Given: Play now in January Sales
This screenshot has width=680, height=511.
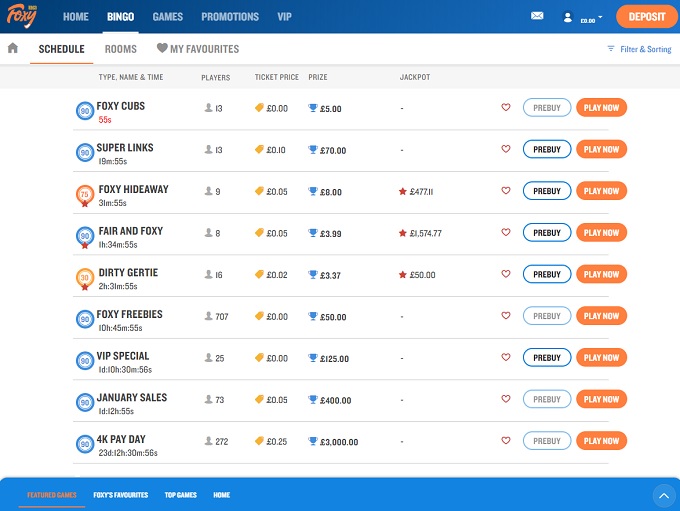Looking at the screenshot, I should point(602,399).
